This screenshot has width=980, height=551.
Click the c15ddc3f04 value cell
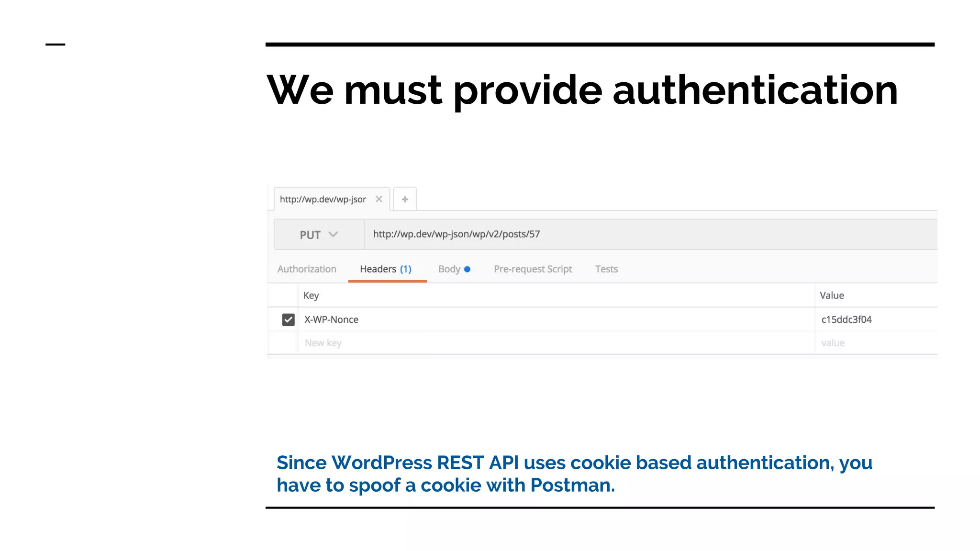(x=877, y=320)
